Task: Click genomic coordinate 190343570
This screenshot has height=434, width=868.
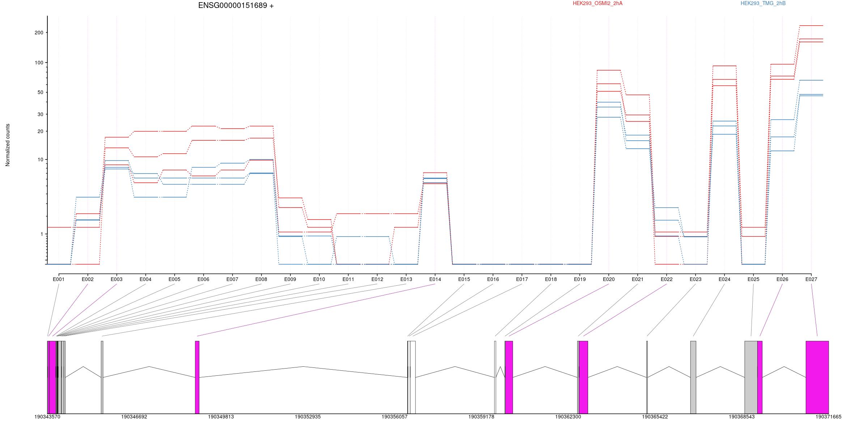Action: [47, 417]
